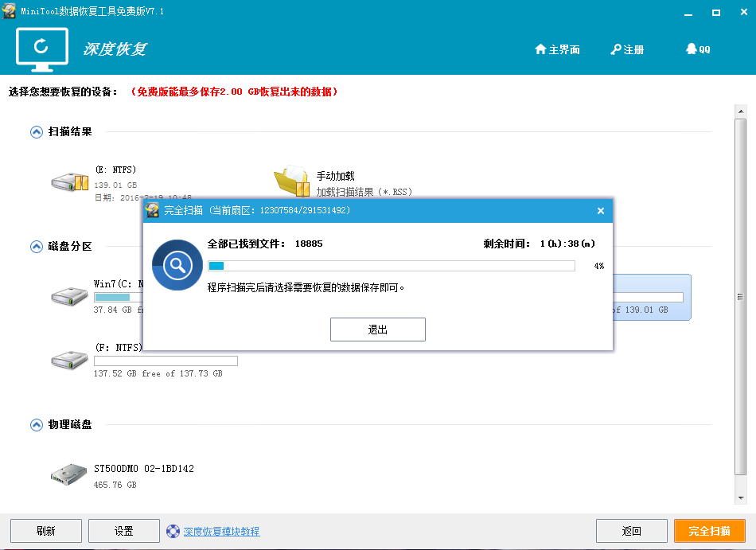The width and height of the screenshot is (756, 550).
Task: Click the 加载扫描结果 (*.RSS) text
Action: point(364,192)
